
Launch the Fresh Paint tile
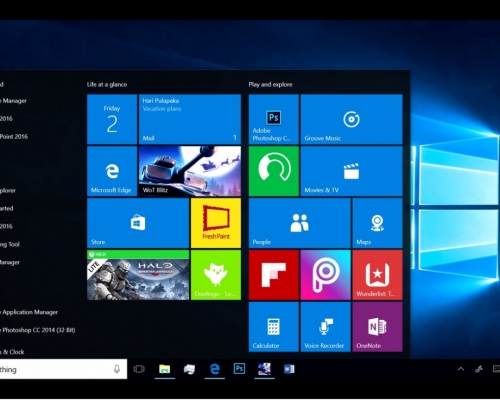tap(216, 223)
